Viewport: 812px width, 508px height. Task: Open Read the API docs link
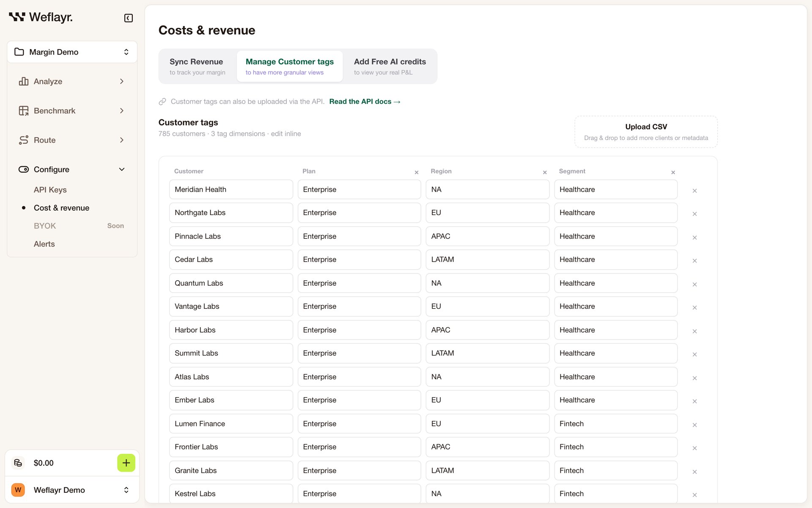coord(365,102)
